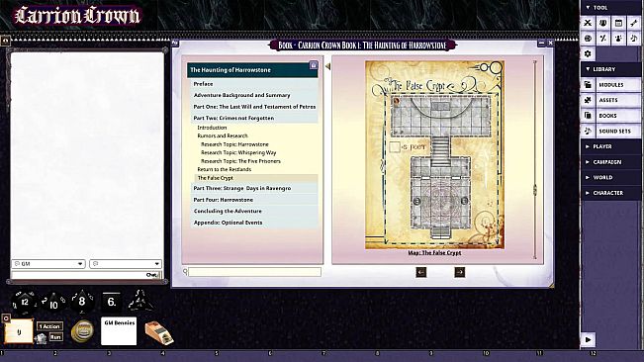The width and height of the screenshot is (644, 362).
Task: Click the gold bennies coin stack
Action: tap(82, 331)
